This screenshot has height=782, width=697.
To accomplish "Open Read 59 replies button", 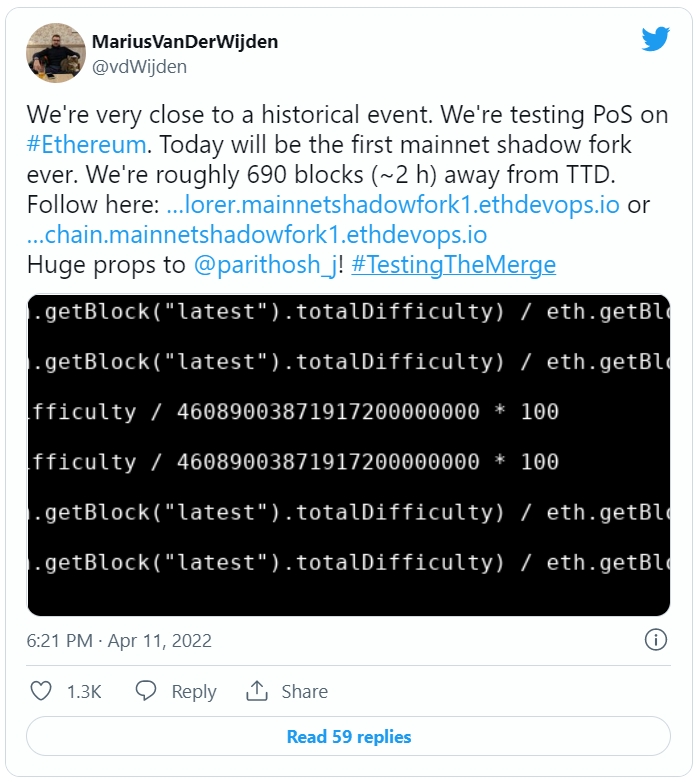I will (x=348, y=737).
